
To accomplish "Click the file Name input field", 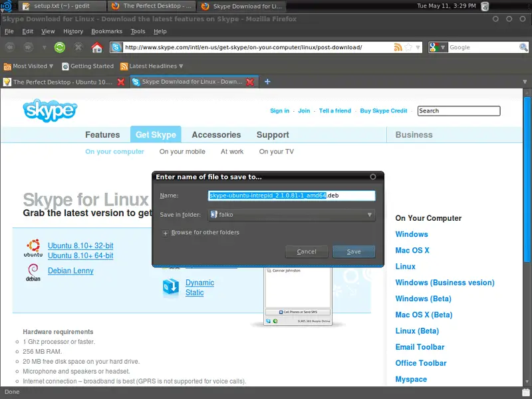I will click(291, 196).
